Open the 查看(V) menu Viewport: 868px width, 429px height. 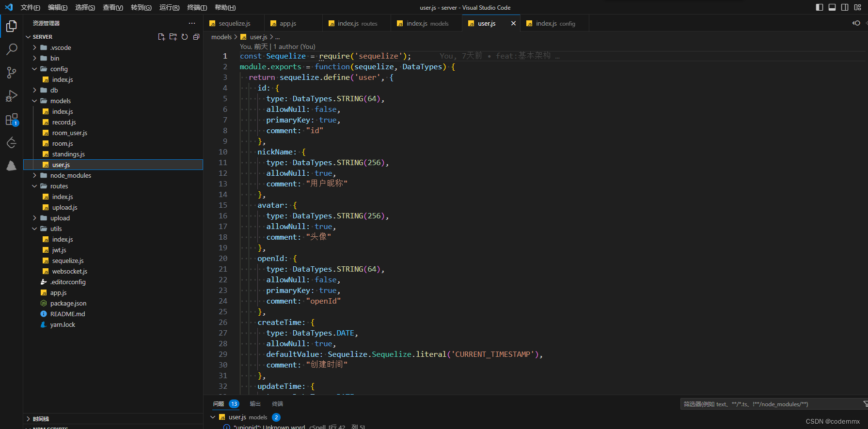(113, 7)
